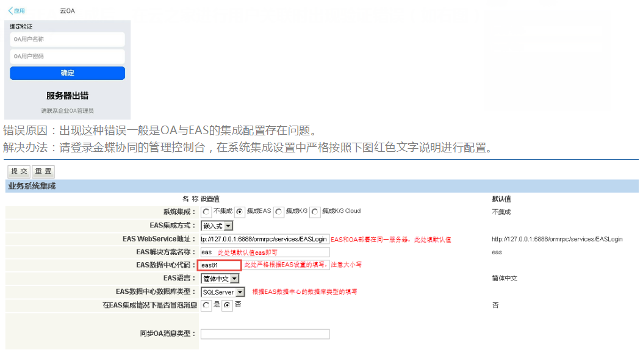Click the 重置 button
The width and height of the screenshot is (643, 364).
click(43, 171)
